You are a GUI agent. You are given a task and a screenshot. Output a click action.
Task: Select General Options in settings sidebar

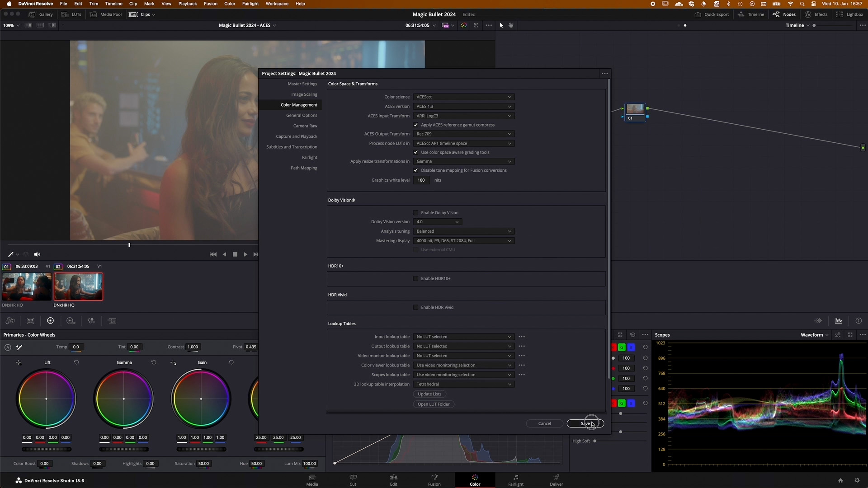coord(302,115)
